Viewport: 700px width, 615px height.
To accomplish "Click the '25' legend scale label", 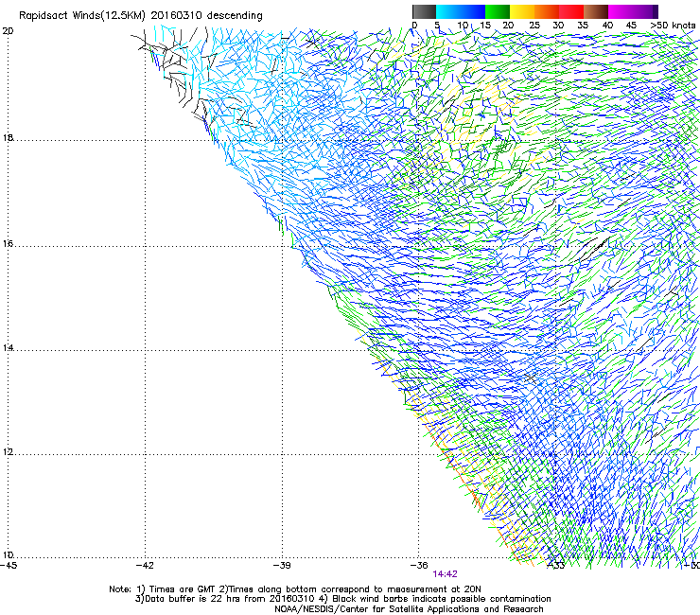I will [534, 26].
